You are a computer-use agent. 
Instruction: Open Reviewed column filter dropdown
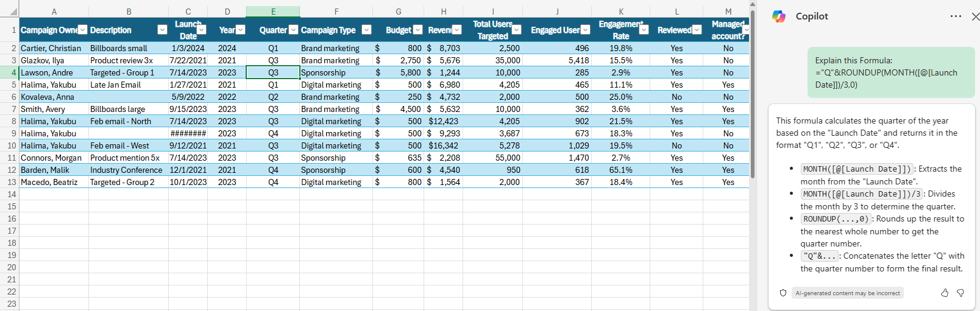click(x=697, y=30)
